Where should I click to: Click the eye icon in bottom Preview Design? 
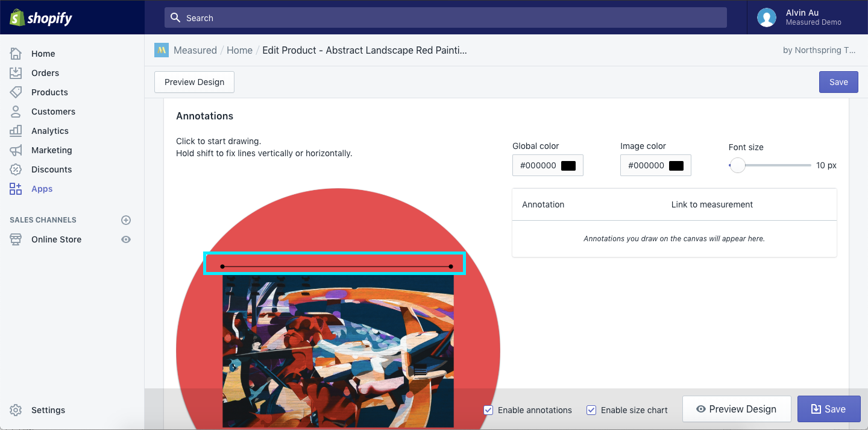click(x=700, y=409)
